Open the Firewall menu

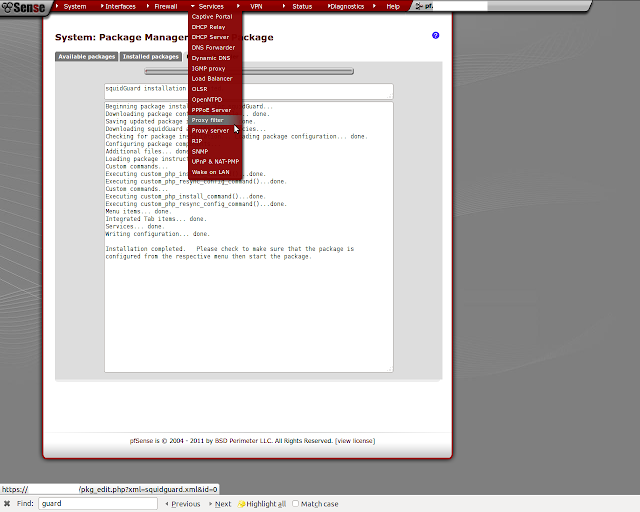pos(166,6)
